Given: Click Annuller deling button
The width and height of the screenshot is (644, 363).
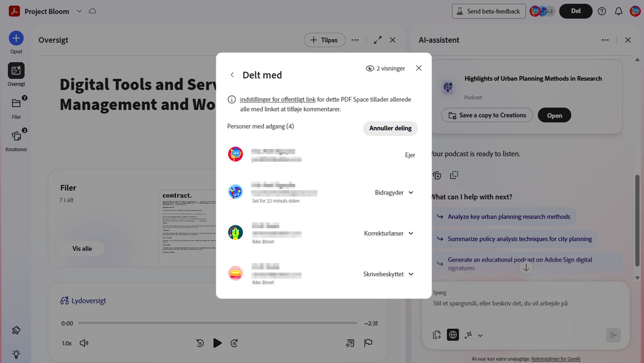Looking at the screenshot, I should coord(390,128).
